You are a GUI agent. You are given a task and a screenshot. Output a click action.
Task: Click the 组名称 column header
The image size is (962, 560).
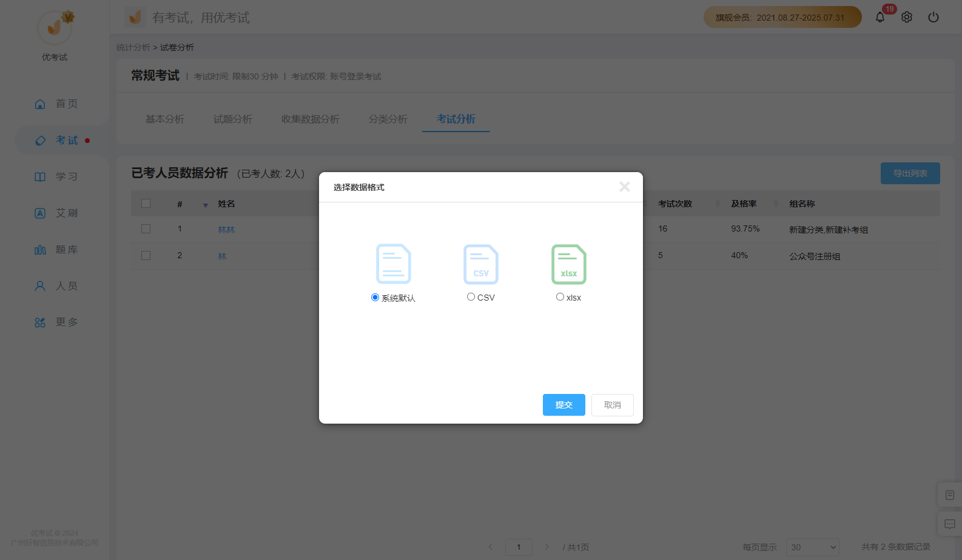point(802,204)
